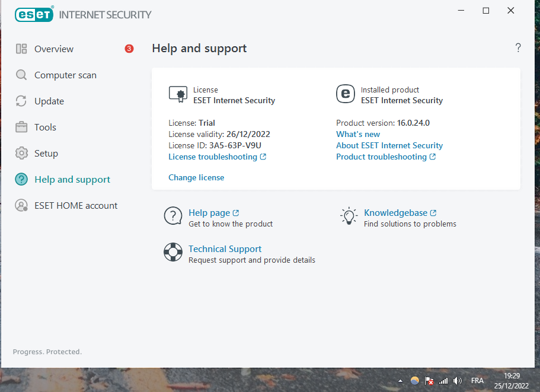Click external link icon beside Knowledgebase
This screenshot has width=540, height=392.
pyautogui.click(x=433, y=213)
